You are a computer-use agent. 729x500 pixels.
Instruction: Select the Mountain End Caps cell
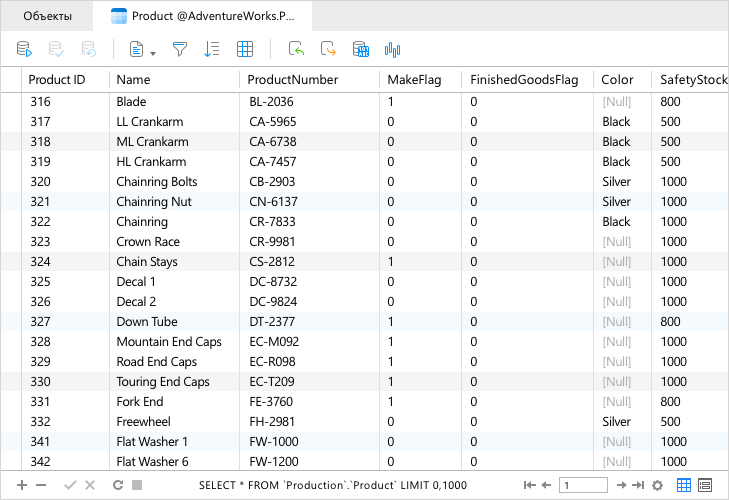[x=174, y=341]
